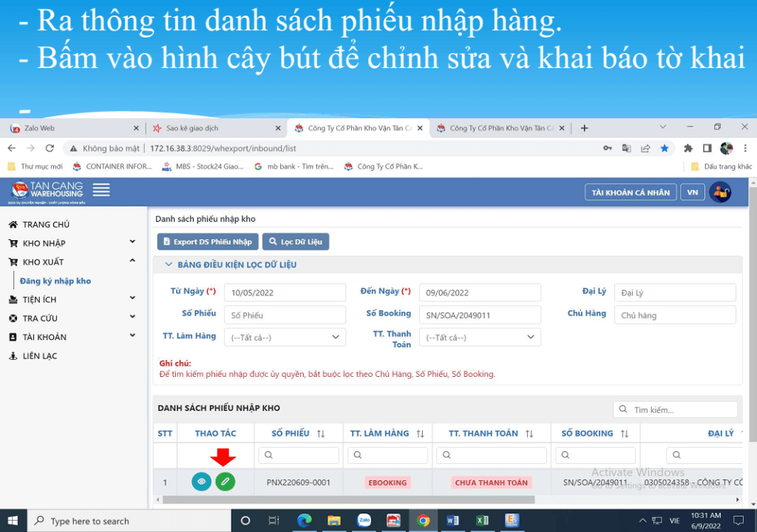The image size is (757, 532).
Task: Reload the page with browser refresh icon
Action: (x=50, y=149)
